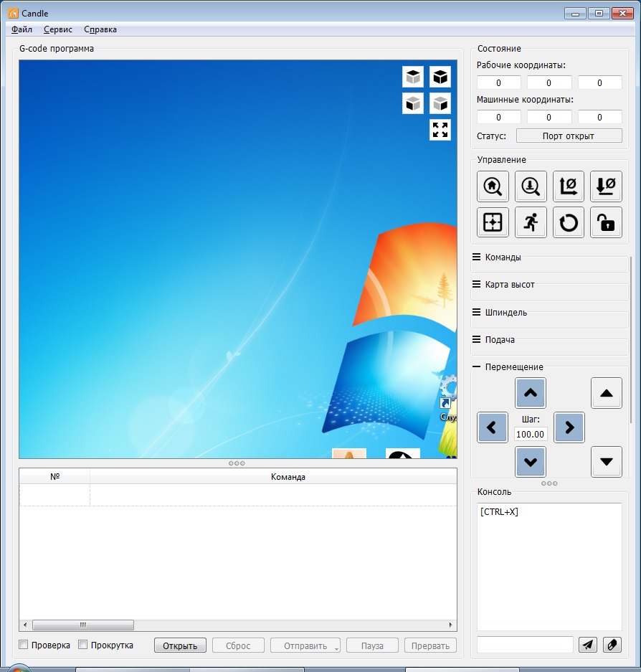Select the left view cube icon
The height and width of the screenshot is (672, 641).
point(440,103)
